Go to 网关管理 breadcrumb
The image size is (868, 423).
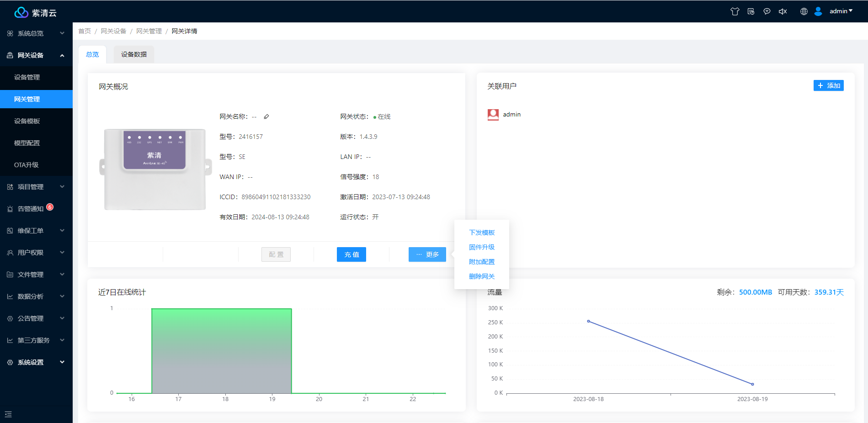149,31
